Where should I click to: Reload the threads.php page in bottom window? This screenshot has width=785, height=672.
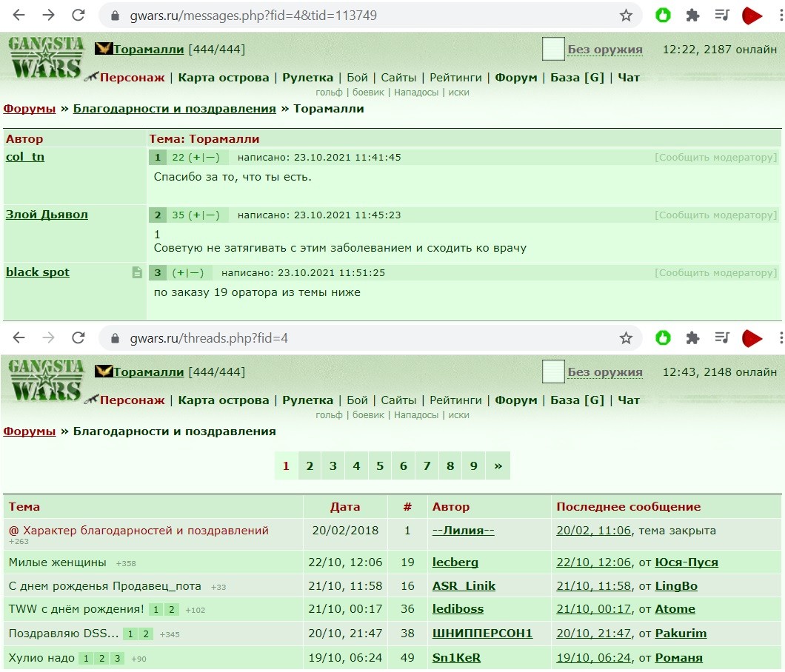click(78, 337)
